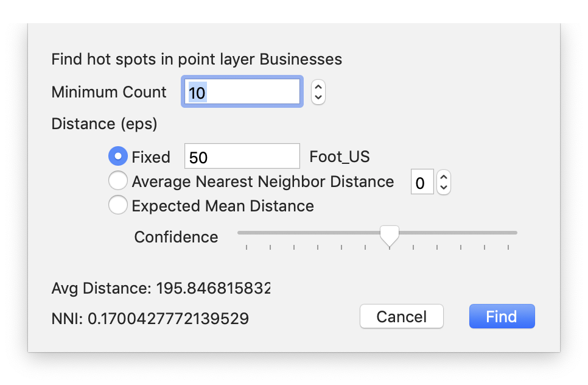
Task: Click the Minimum Count text field
Action: point(242,93)
